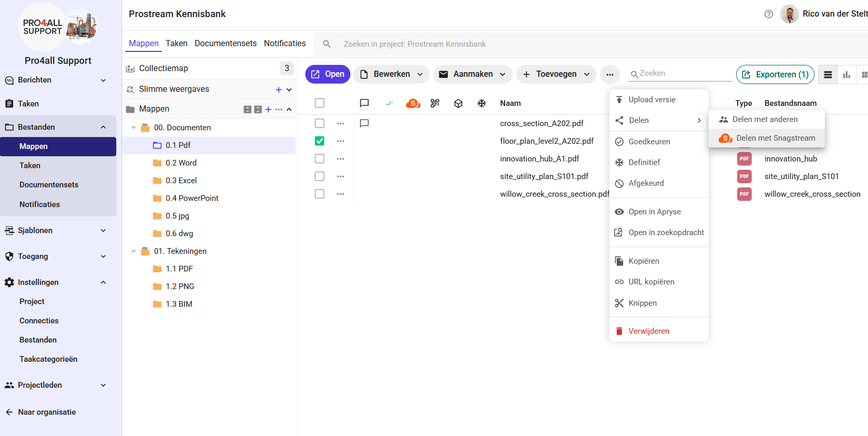Expand the Slimme weergaves section chevron
This screenshot has height=436, width=868.
(289, 90)
